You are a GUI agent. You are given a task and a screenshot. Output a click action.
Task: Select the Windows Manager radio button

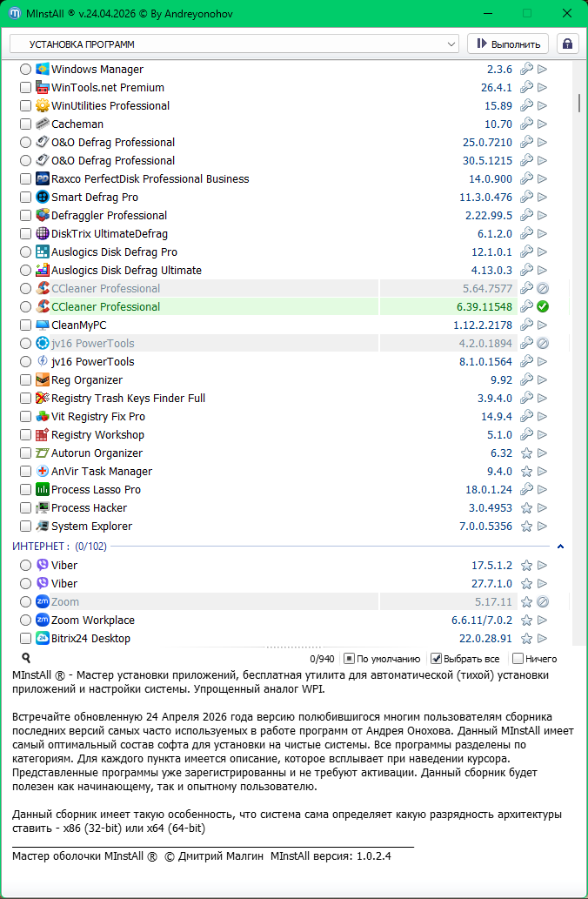tap(26, 70)
